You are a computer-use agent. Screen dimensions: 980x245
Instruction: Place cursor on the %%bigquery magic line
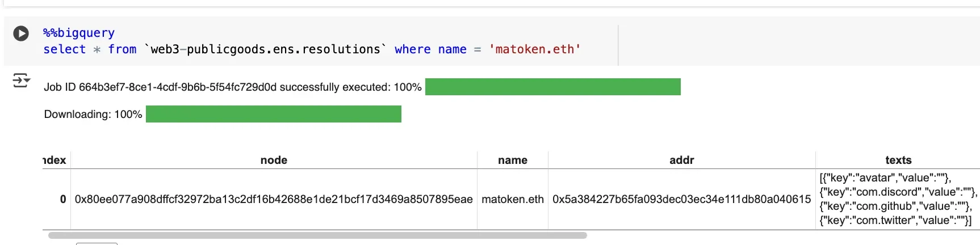(x=79, y=33)
